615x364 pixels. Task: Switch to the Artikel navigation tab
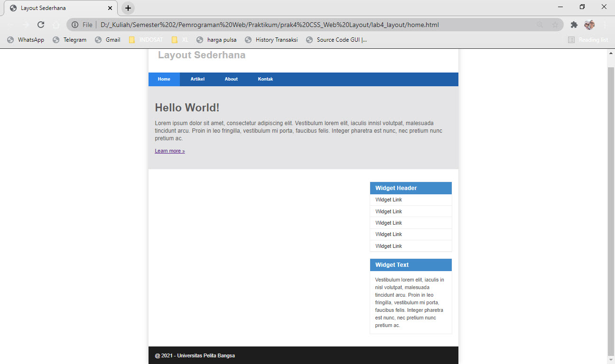(197, 79)
